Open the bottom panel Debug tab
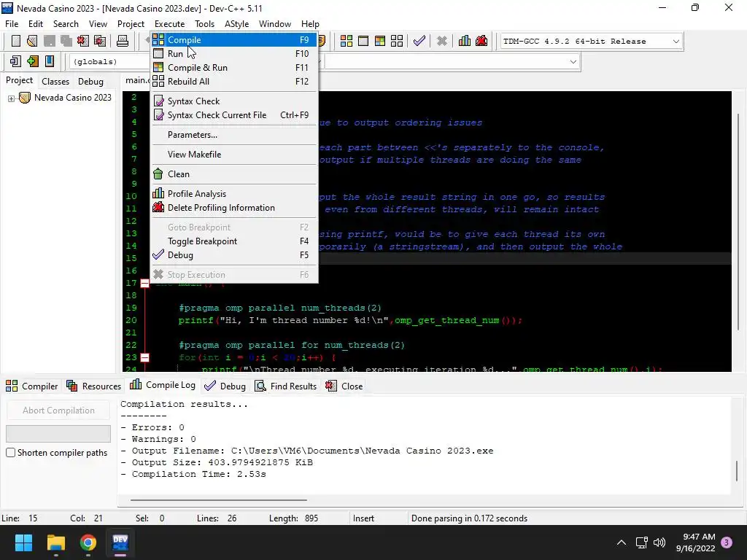This screenshot has width=747, height=560. (225, 386)
